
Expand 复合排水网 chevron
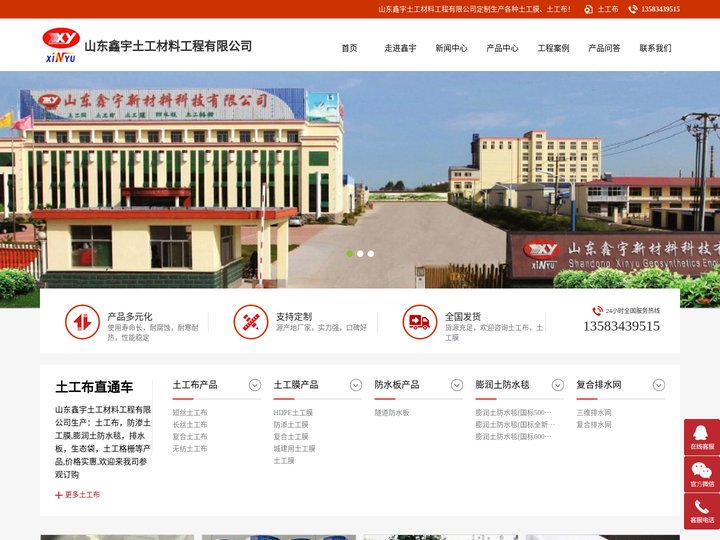click(659, 385)
